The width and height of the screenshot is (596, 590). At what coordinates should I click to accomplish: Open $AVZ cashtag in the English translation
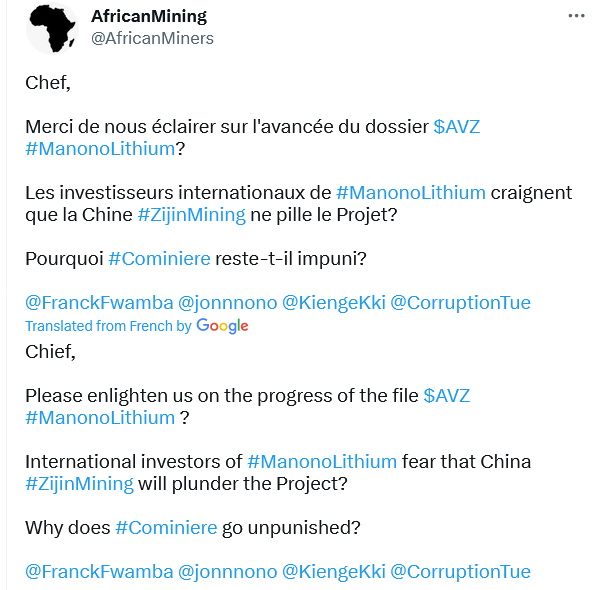(x=447, y=396)
